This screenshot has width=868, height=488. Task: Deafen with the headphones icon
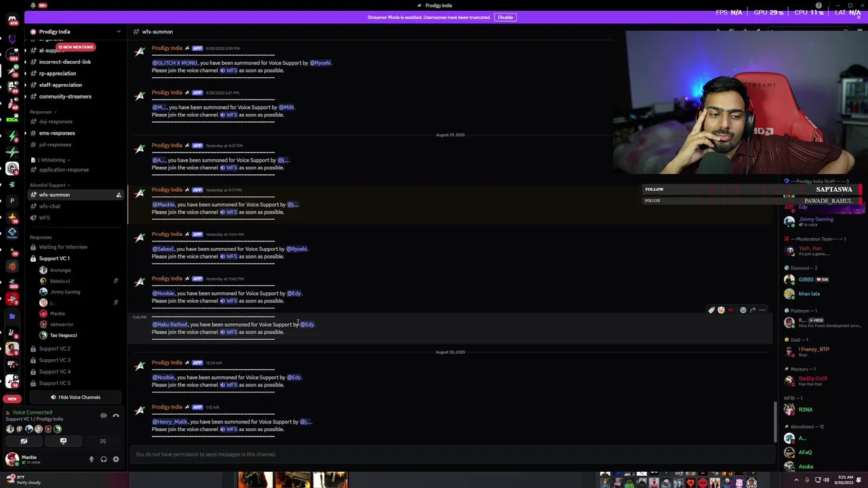click(x=104, y=460)
